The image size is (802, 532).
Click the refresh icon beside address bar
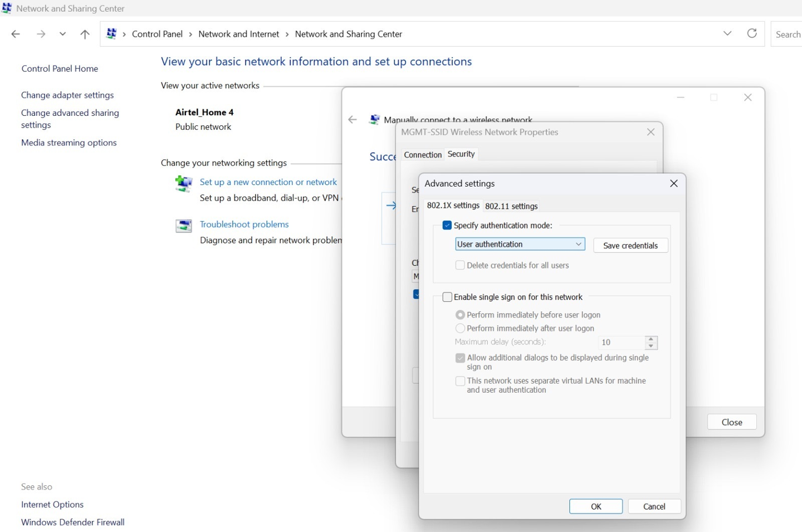(x=752, y=33)
